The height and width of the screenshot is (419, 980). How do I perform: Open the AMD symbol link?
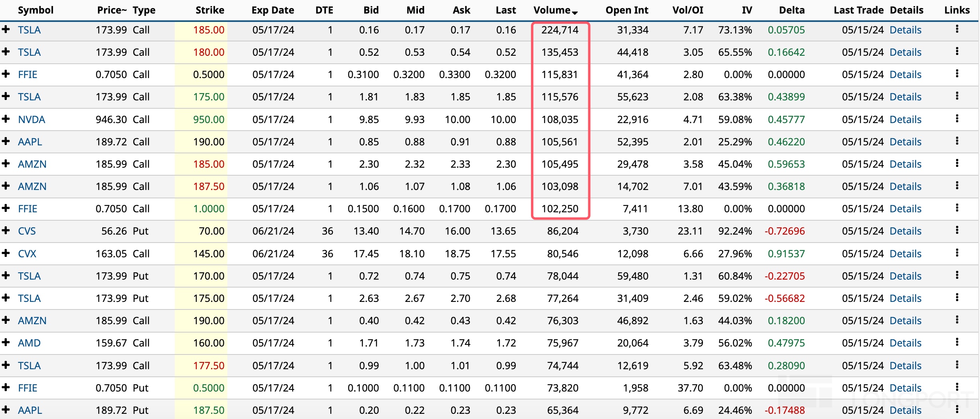[29, 343]
